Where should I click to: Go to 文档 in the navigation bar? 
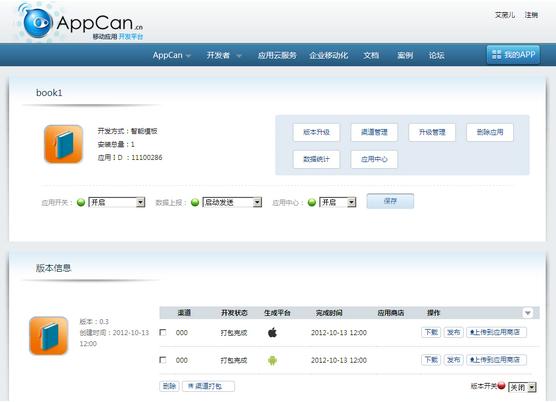[371, 55]
